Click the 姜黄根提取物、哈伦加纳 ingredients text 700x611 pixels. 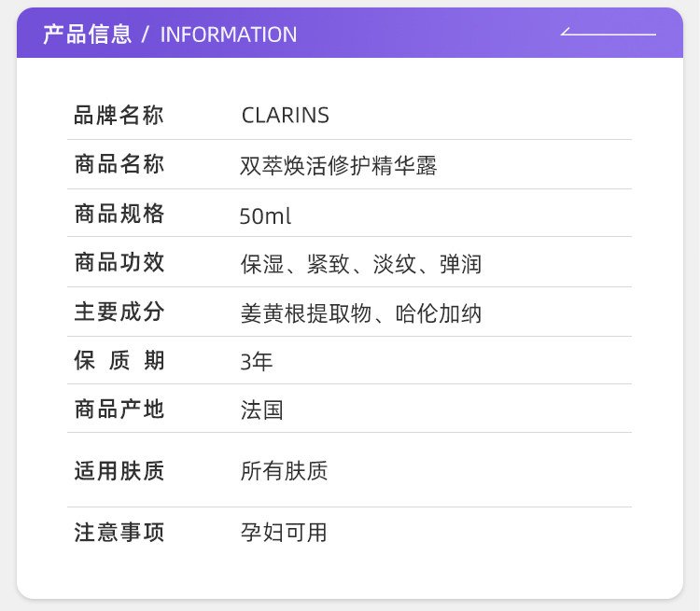click(x=360, y=312)
